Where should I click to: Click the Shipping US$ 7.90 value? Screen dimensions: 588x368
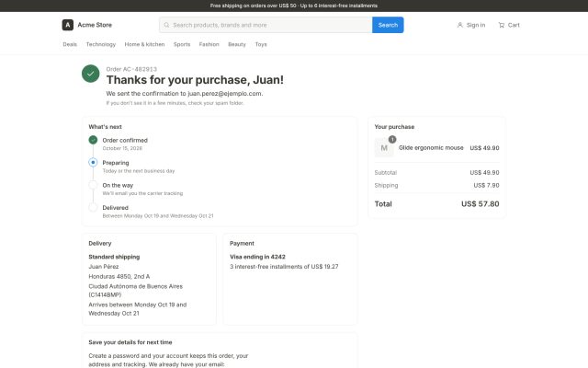click(x=486, y=185)
